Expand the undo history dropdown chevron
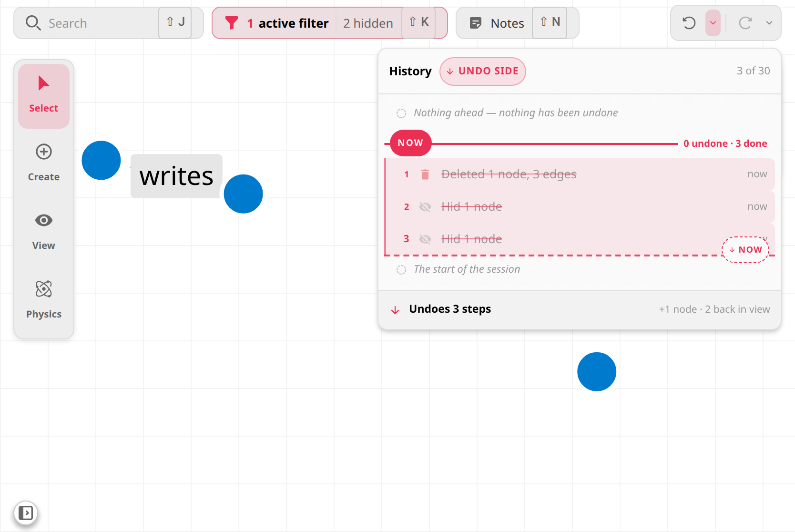This screenshot has height=532, width=795. point(713,23)
